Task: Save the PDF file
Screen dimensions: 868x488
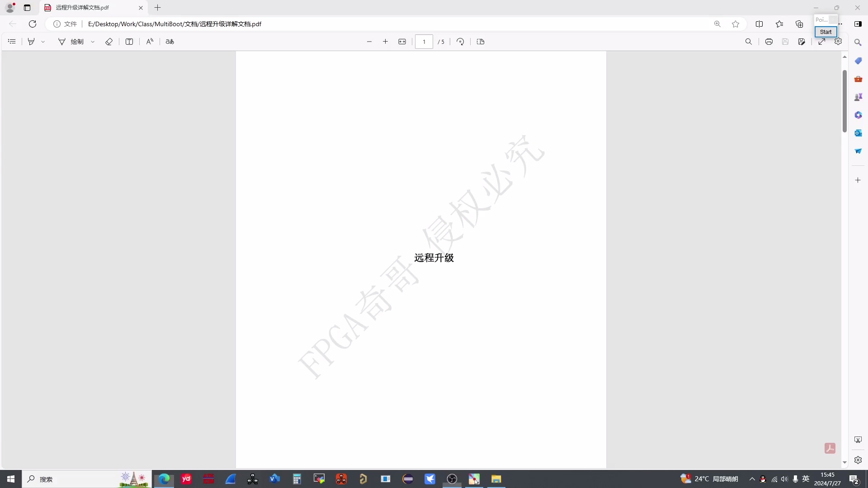Action: point(785,42)
